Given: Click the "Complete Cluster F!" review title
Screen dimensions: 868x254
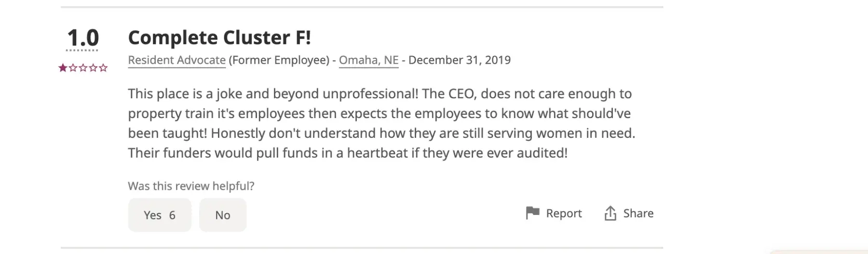Looking at the screenshot, I should (219, 38).
